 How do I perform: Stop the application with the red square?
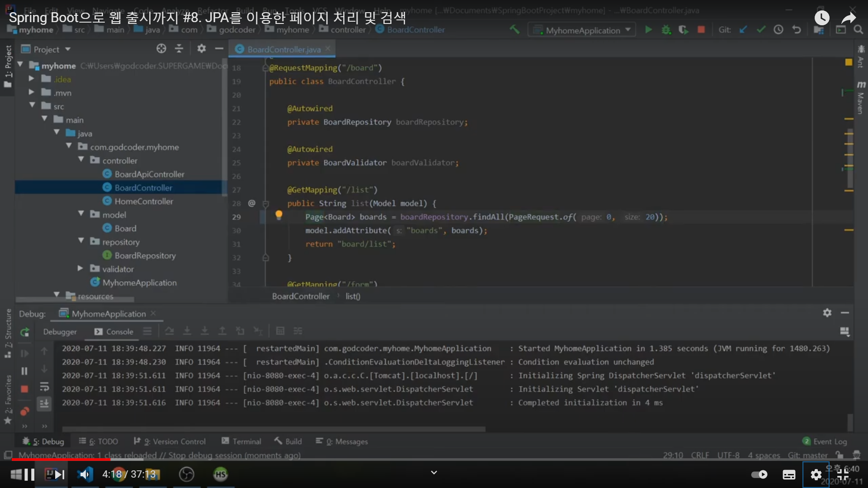(x=701, y=30)
